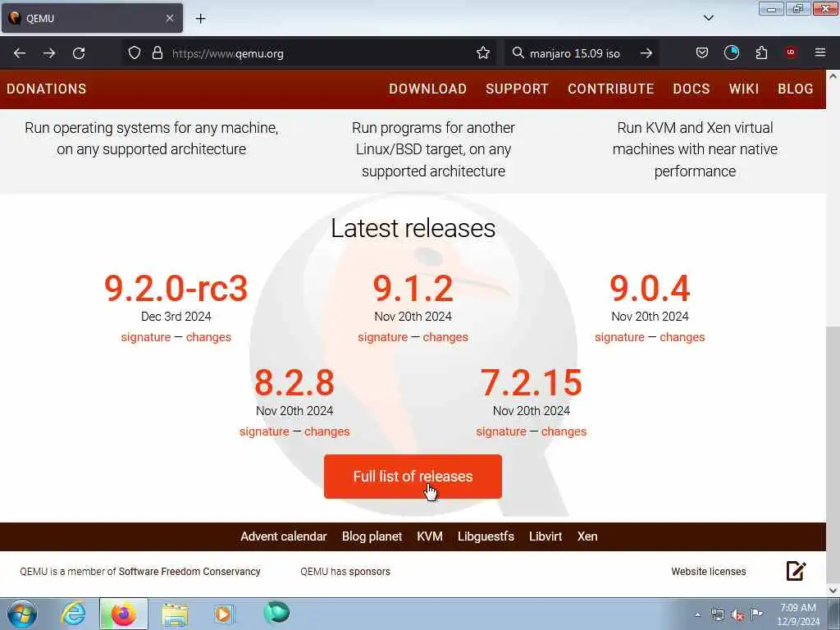Click the Firefox account circle icon
Viewport: 840px width, 630px height.
pyautogui.click(x=731, y=52)
